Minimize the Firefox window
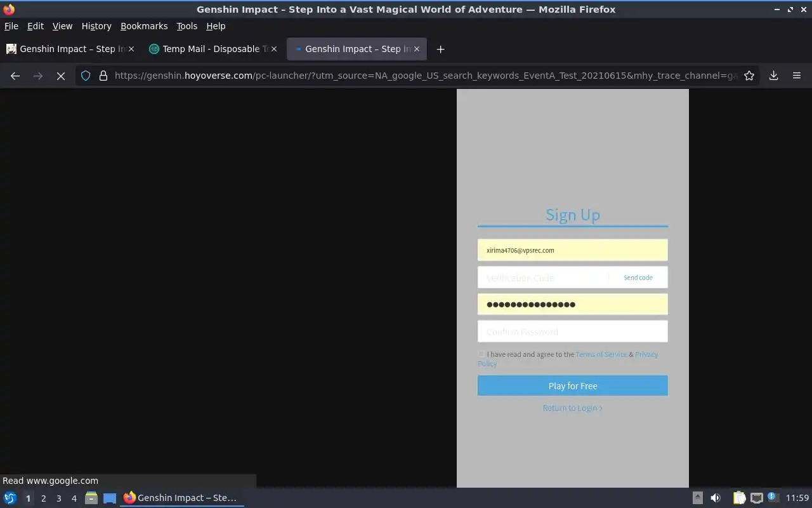 tap(778, 10)
